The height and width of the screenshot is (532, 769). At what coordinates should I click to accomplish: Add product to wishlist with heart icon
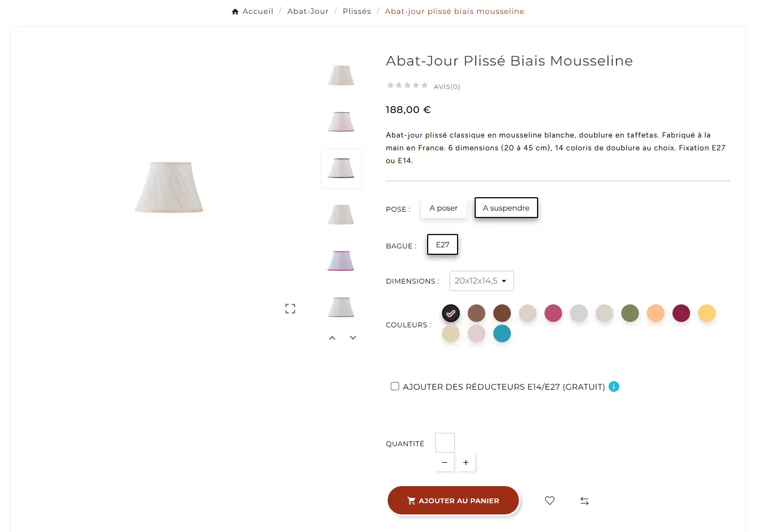pos(550,501)
